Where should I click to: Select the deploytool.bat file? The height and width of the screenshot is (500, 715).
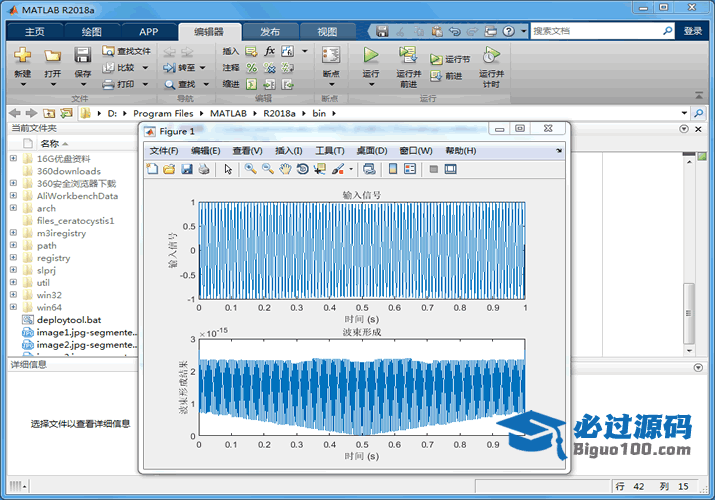tap(69, 320)
